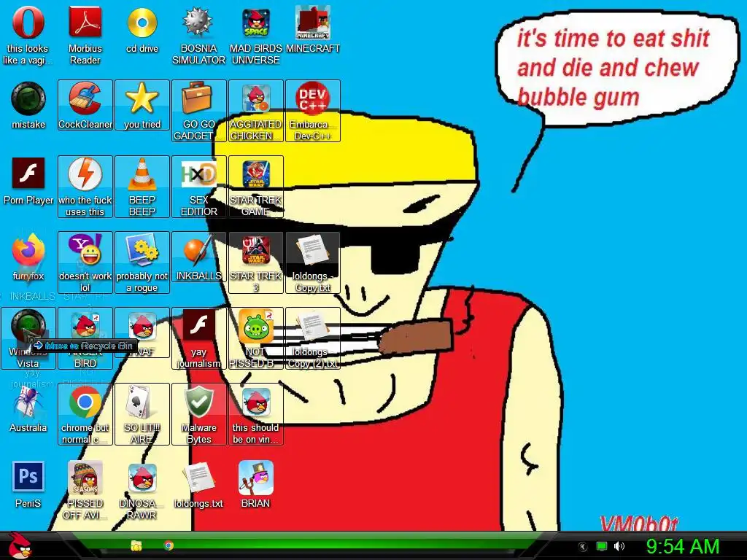Click the 'Move to Recycle Bin' tooltip
Image resolution: width=747 pixels, height=560 pixels.
click(85, 346)
